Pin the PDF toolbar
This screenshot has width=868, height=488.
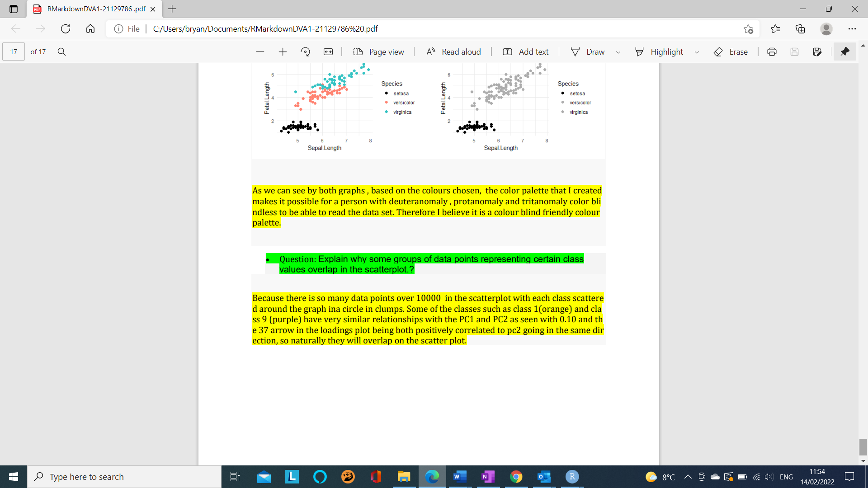click(844, 52)
